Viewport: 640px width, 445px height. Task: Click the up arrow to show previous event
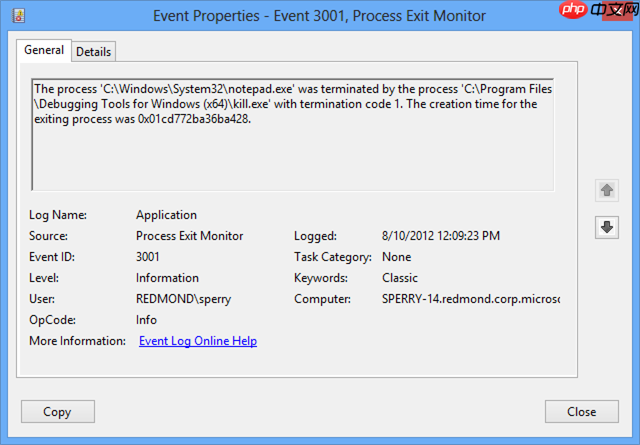pyautogui.click(x=607, y=190)
